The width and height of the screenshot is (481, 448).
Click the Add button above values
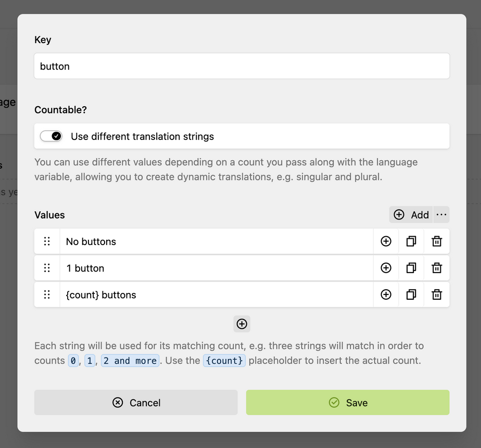[x=411, y=214]
